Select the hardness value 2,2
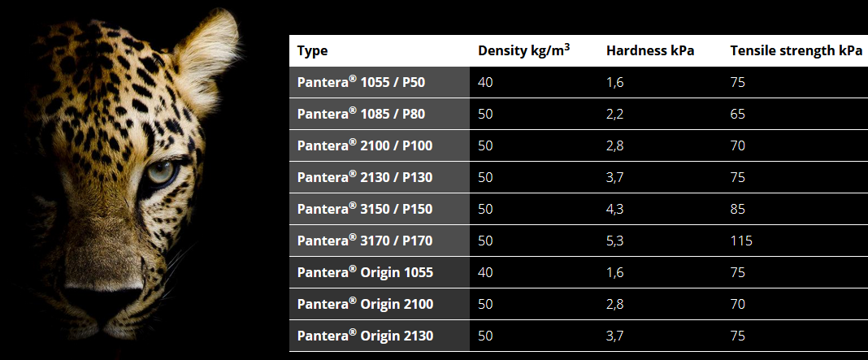This screenshot has height=360, width=868. coord(615,115)
